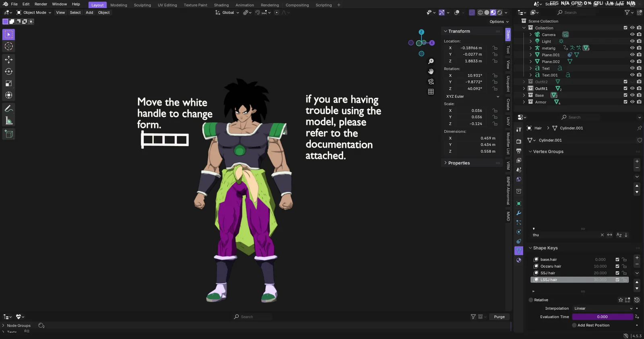Image resolution: width=644 pixels, height=339 pixels.
Task: Click the LSSJ hair shape key value
Action: click(600, 280)
